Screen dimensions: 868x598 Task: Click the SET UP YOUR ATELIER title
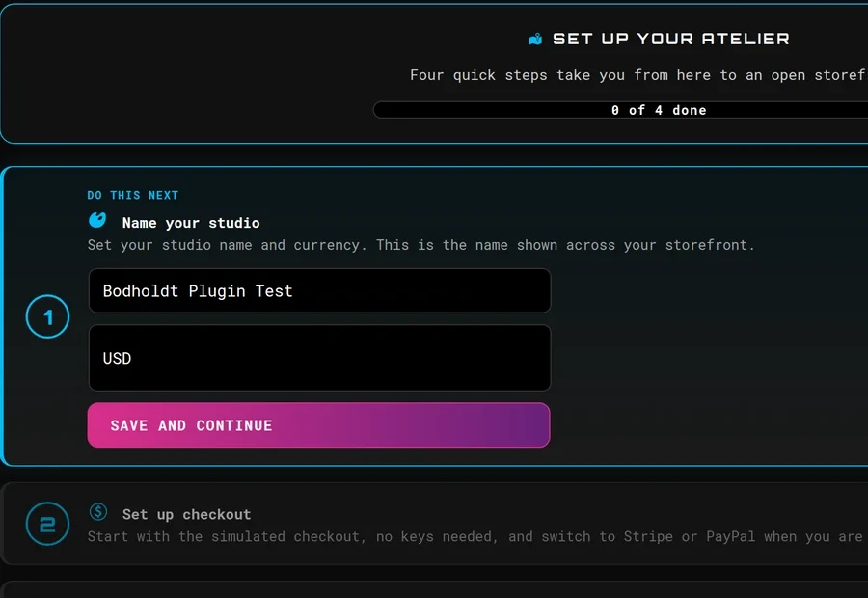[x=671, y=39]
